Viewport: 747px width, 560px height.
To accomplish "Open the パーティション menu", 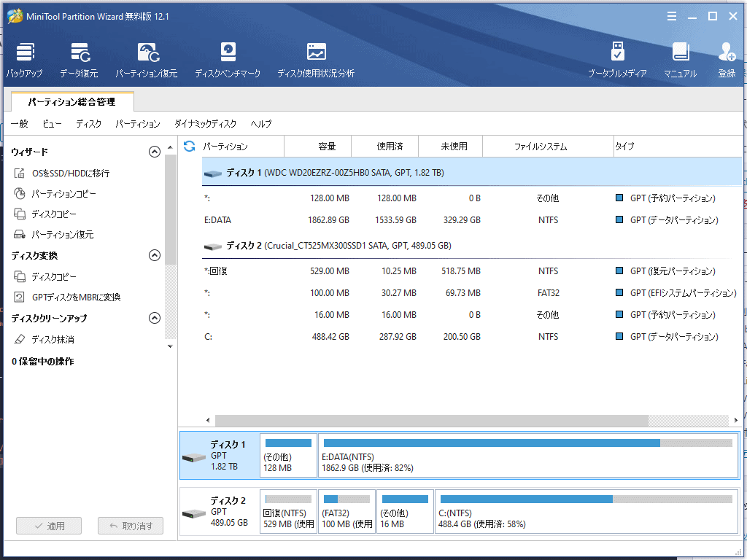I will pos(138,124).
